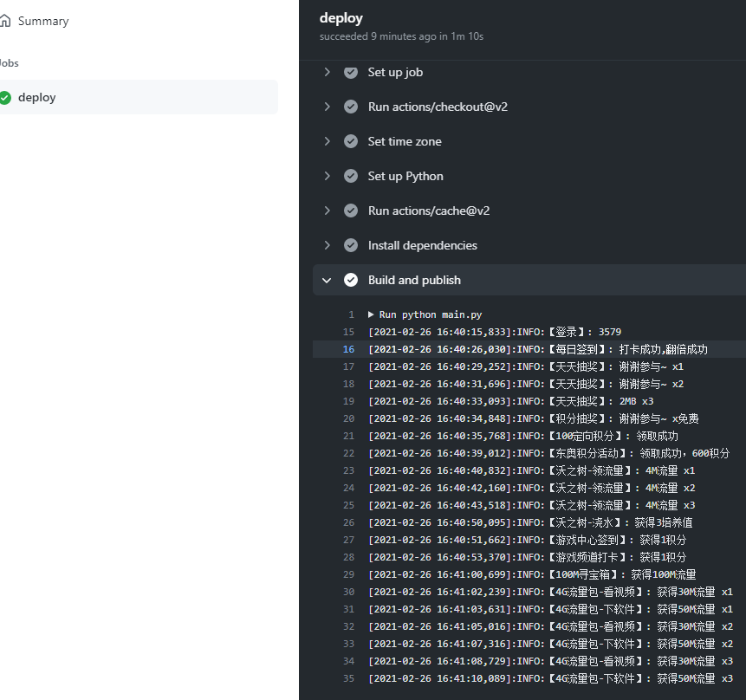Click the check icon next to Run actions/cache@v2
Screen dimensions: 746x700
coord(351,211)
